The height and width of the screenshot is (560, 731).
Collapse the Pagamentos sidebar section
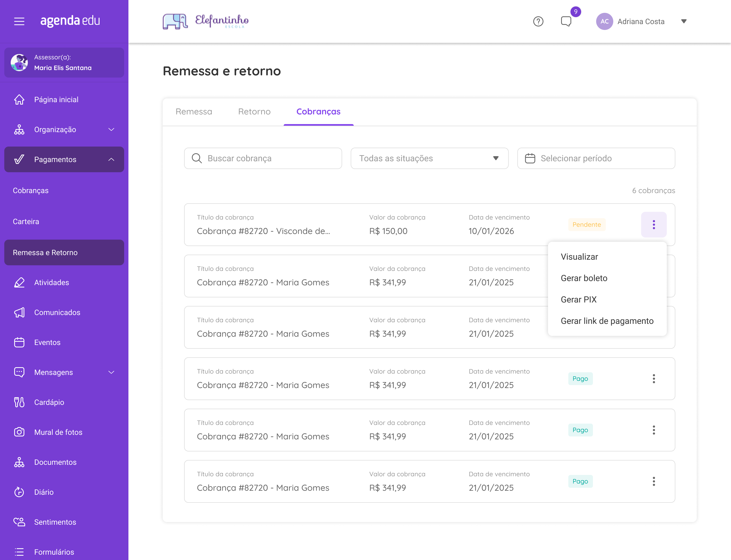point(111,159)
